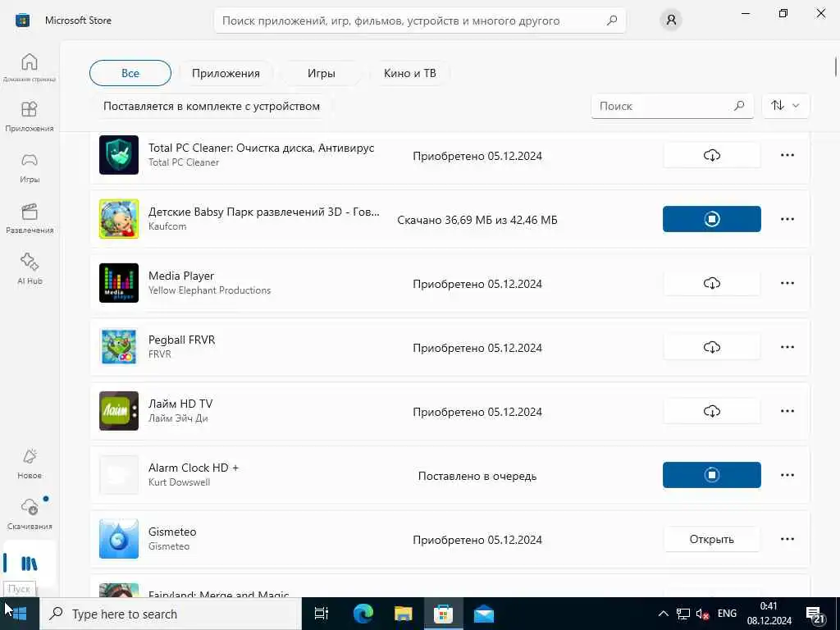Open the Library icon in sidebar
840x630 pixels.
(30, 564)
